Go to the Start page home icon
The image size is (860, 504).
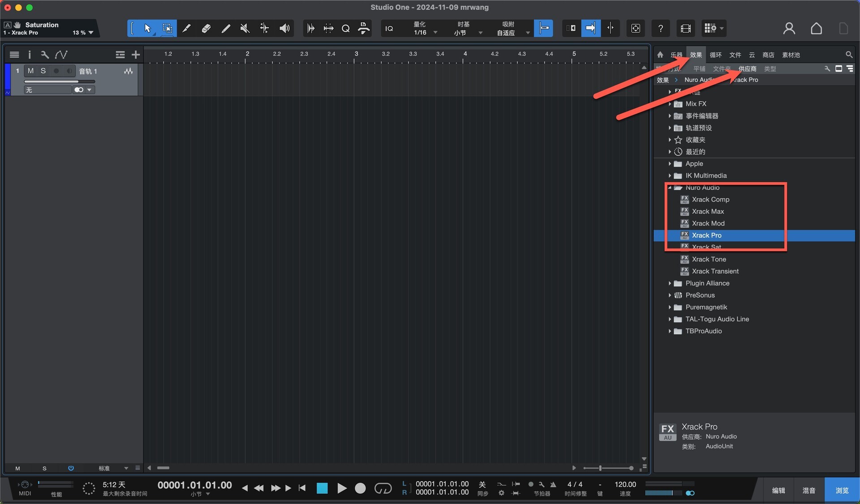click(x=817, y=29)
